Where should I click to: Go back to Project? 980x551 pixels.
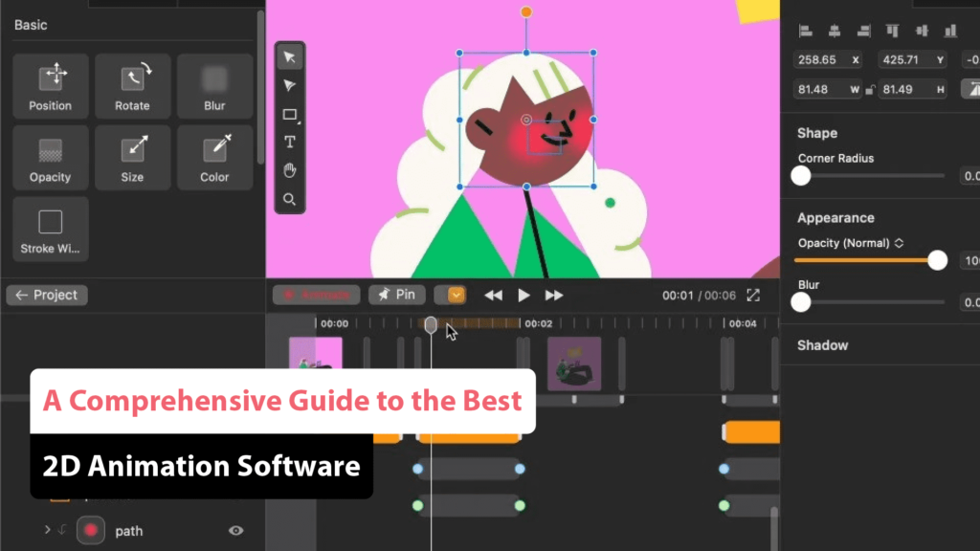tap(47, 295)
